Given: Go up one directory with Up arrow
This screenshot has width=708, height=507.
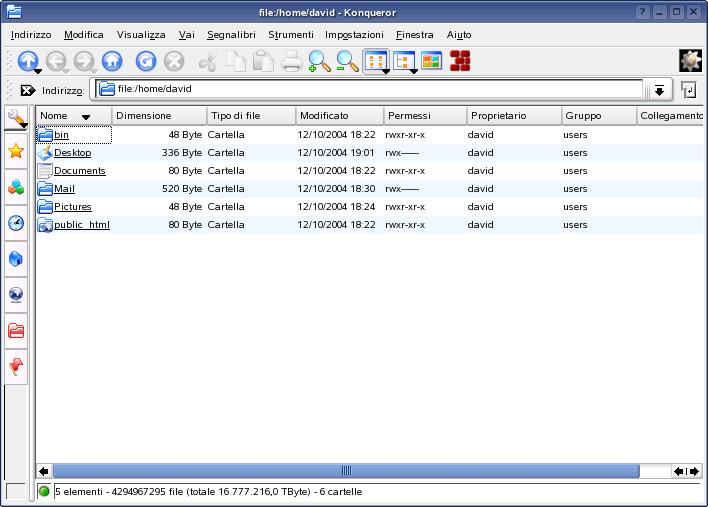Looking at the screenshot, I should coord(28,61).
